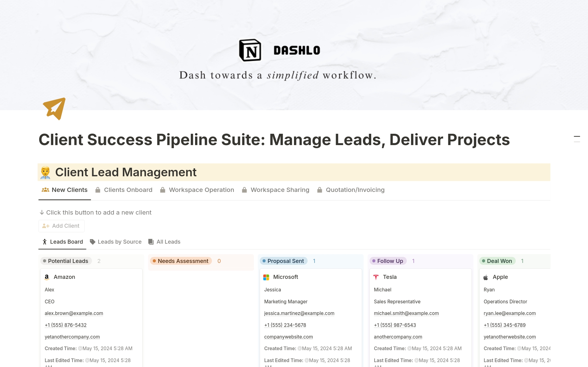This screenshot has height=367, width=588.
Task: Click phone number +1 (555) 987-6543 on Tesla card
Action: pyautogui.click(x=394, y=325)
